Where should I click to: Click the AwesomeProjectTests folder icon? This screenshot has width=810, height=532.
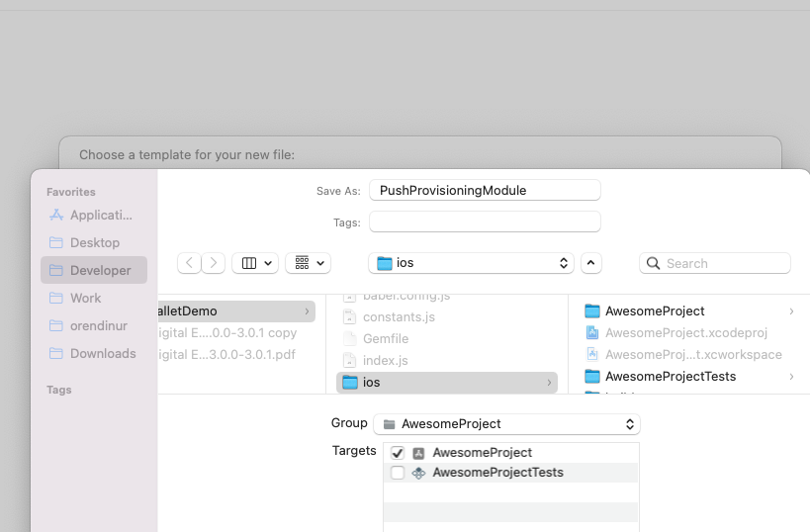tap(592, 376)
